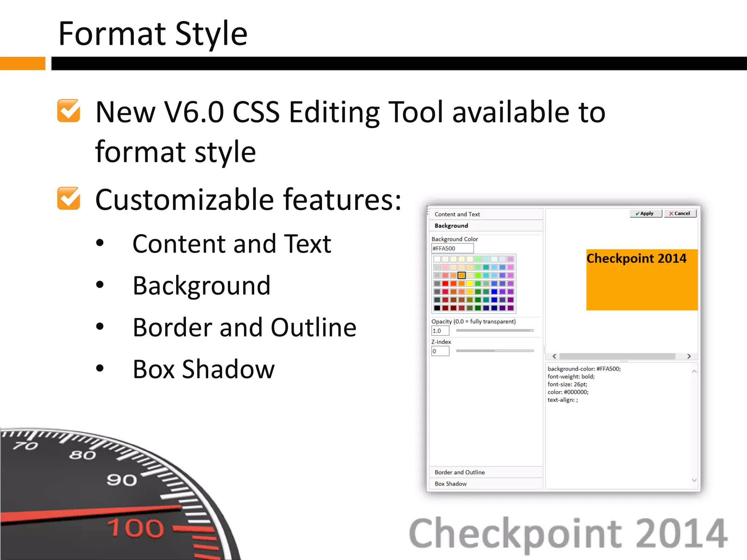The image size is (747, 560).
Task: Expand the Border and Outline section
Action: click(486, 472)
